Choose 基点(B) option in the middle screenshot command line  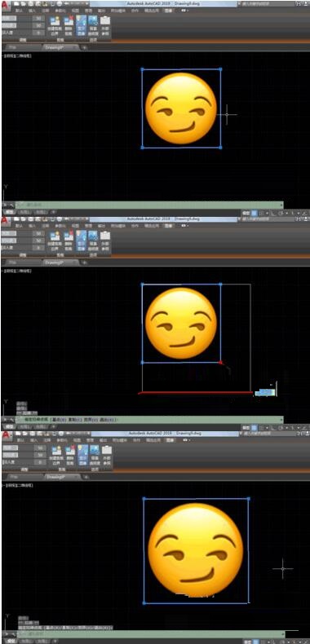click(x=60, y=420)
